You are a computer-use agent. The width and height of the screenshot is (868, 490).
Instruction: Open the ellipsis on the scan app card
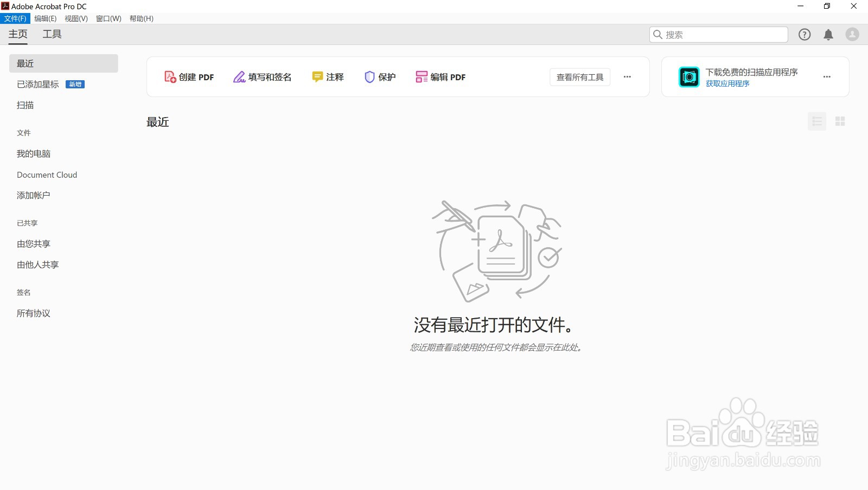click(827, 76)
